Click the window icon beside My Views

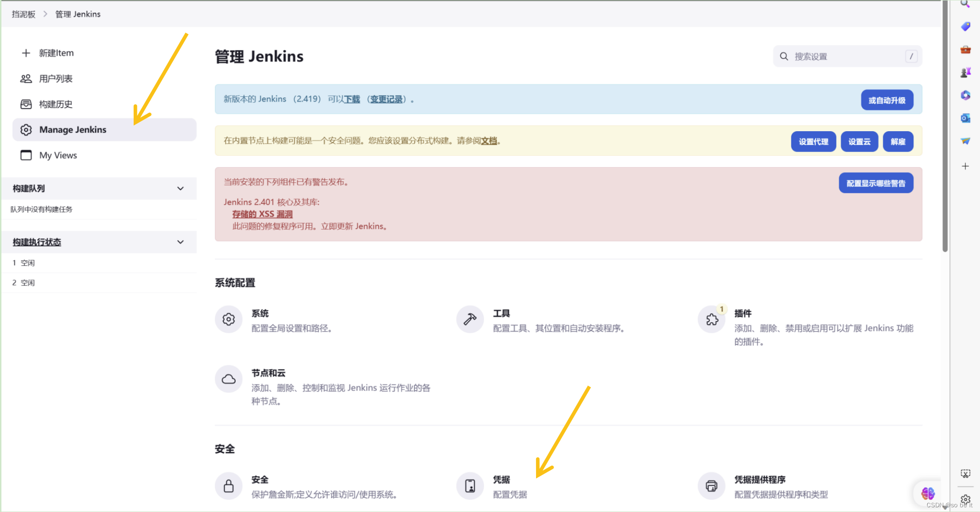point(26,155)
